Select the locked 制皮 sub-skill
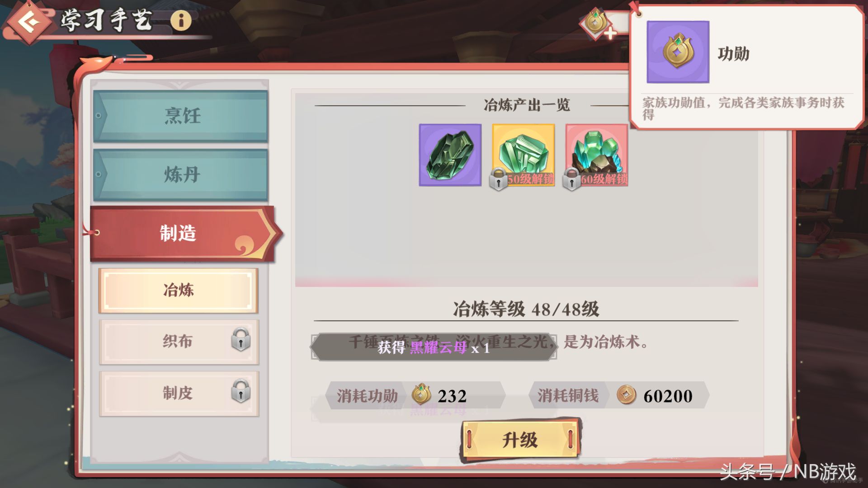This screenshot has width=868, height=488. click(179, 394)
